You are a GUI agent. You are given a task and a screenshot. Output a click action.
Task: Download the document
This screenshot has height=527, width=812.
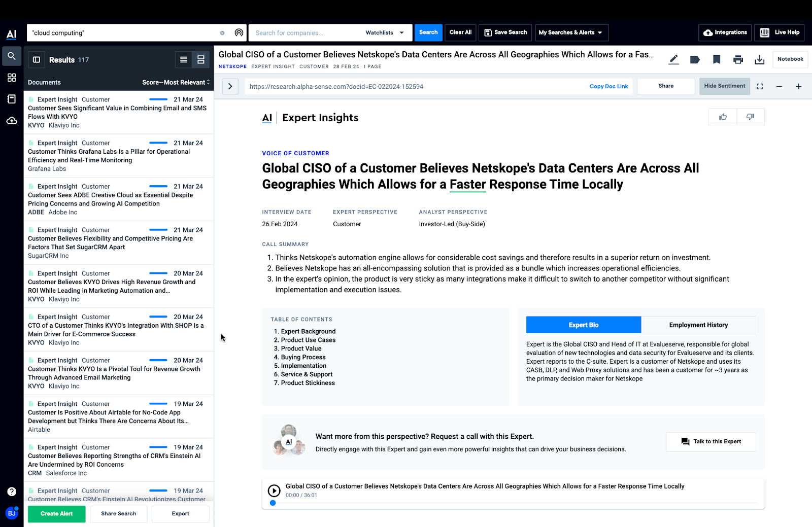(760, 60)
